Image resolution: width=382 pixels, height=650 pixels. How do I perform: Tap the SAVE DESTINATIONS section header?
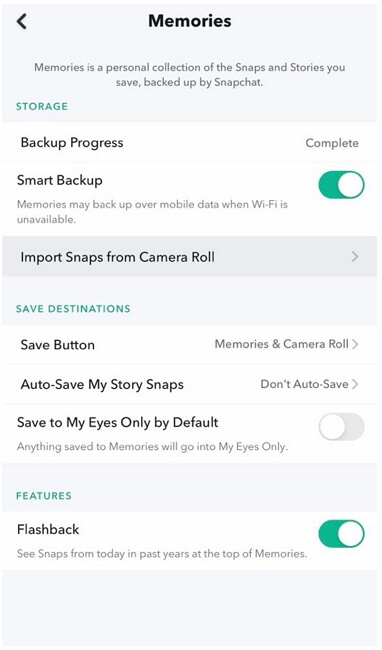[73, 308]
